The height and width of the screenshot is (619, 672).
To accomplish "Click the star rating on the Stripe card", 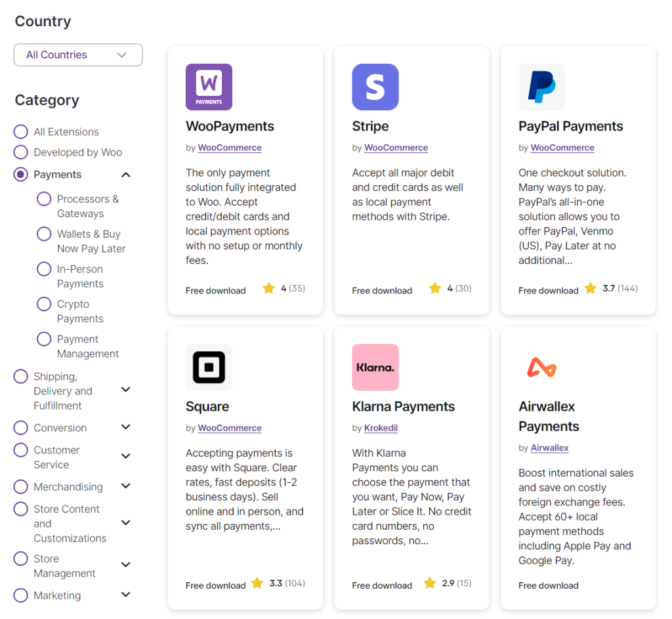I will pos(450,288).
